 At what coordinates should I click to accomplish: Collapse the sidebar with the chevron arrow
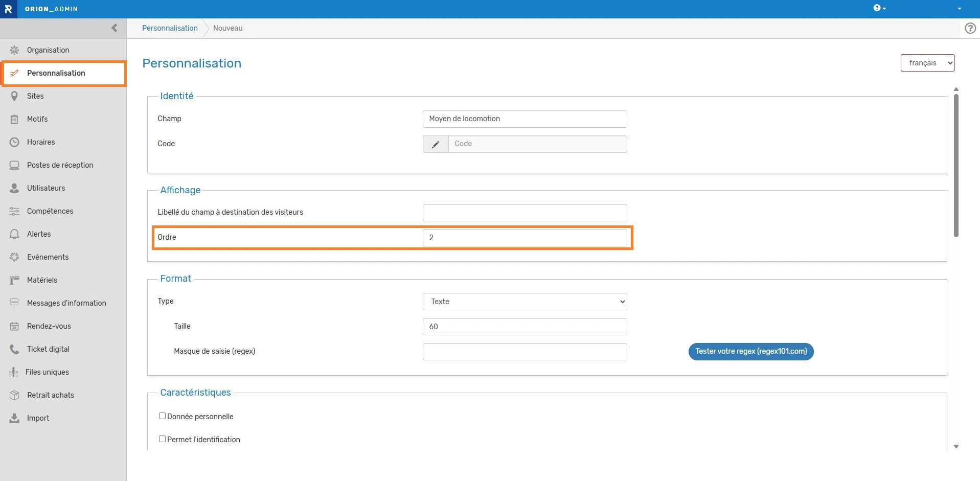(114, 28)
